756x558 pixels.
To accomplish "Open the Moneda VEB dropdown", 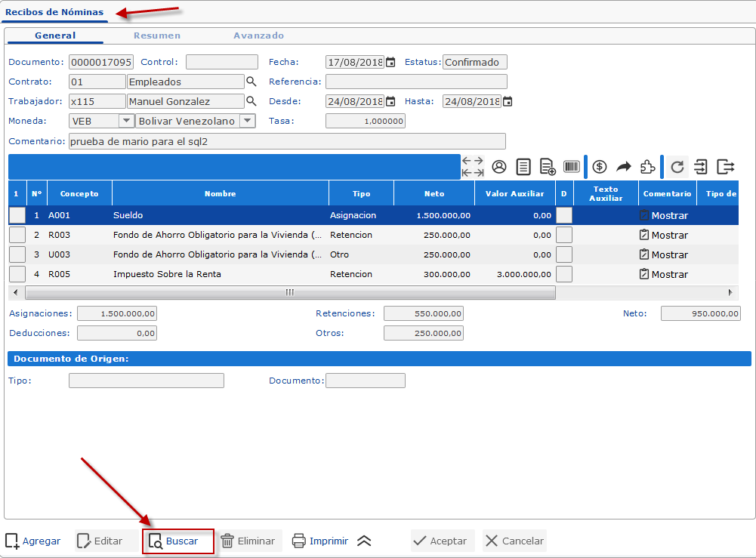I will click(x=125, y=120).
